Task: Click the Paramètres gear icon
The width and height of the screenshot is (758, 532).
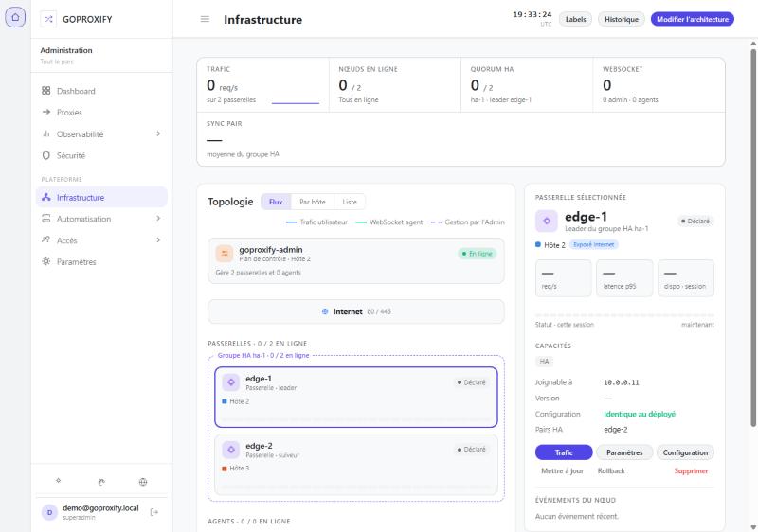Action: coord(45,261)
